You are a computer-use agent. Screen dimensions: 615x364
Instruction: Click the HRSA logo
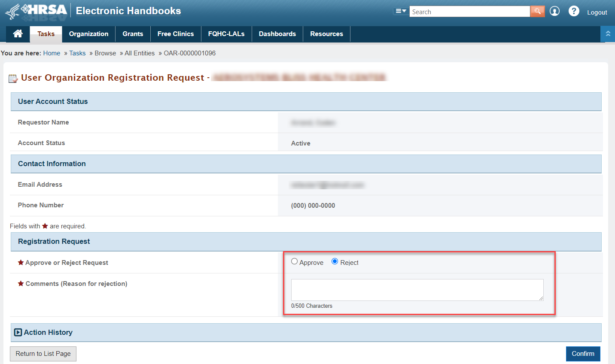[37, 12]
